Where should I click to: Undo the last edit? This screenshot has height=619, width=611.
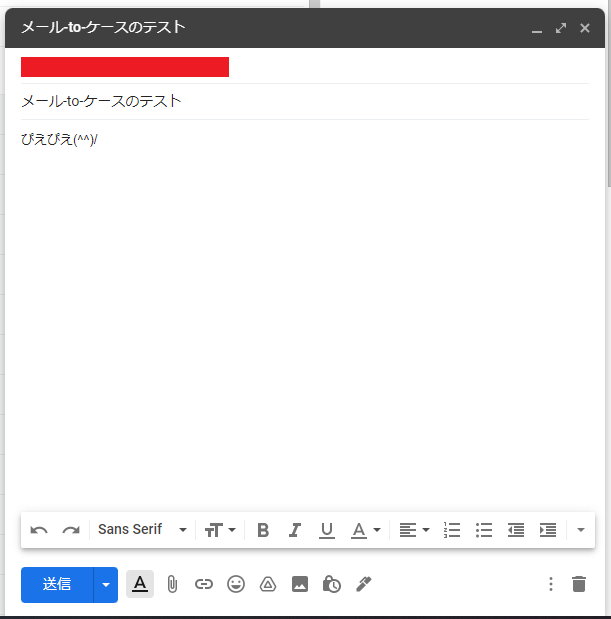(x=39, y=530)
